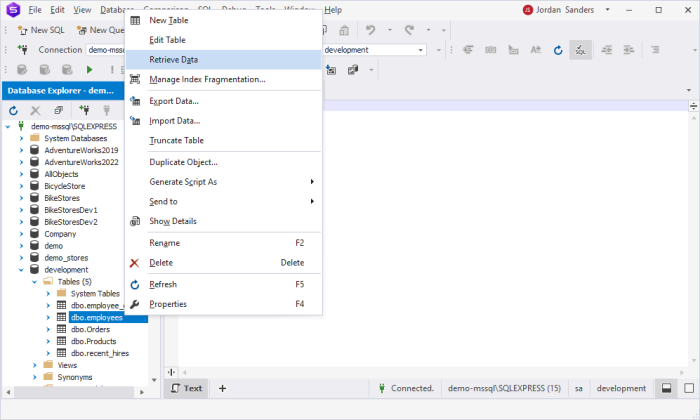Expand the AdventureWorks2019 database
The image size is (700, 420).
(x=21, y=150)
